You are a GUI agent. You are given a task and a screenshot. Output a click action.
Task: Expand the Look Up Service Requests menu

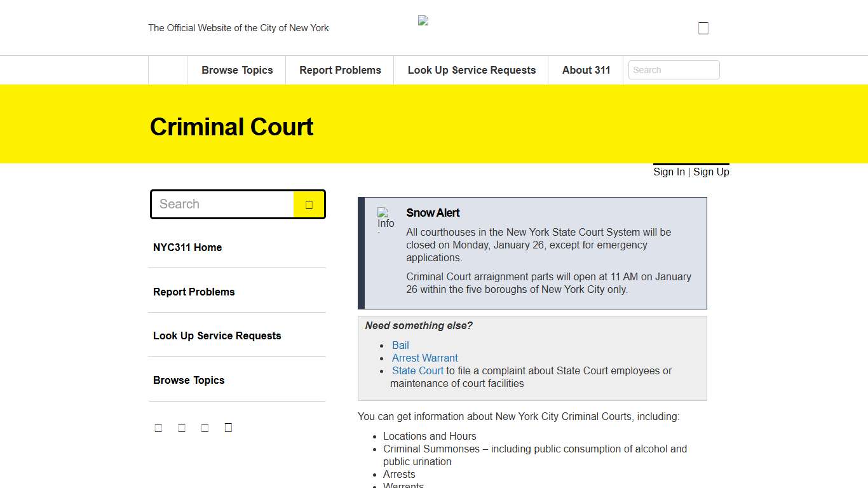point(471,70)
